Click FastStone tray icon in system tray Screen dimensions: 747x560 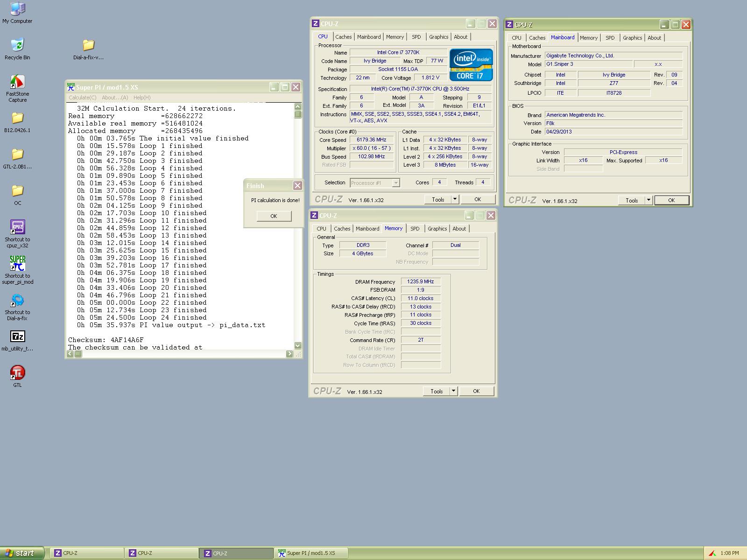click(712, 553)
